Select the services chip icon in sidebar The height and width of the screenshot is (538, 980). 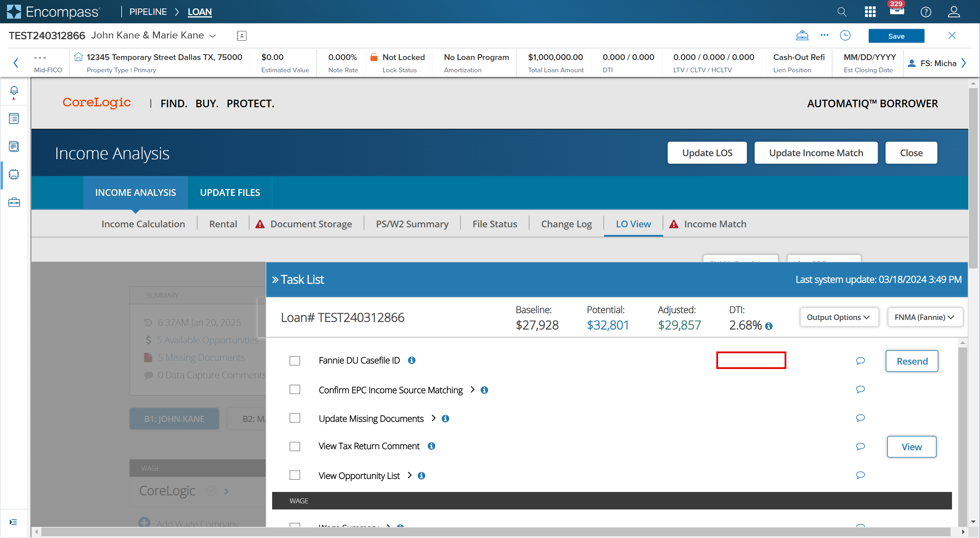click(14, 175)
